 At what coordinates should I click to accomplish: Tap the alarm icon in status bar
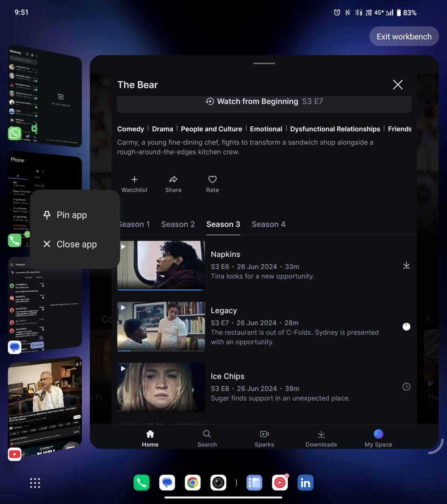(337, 13)
